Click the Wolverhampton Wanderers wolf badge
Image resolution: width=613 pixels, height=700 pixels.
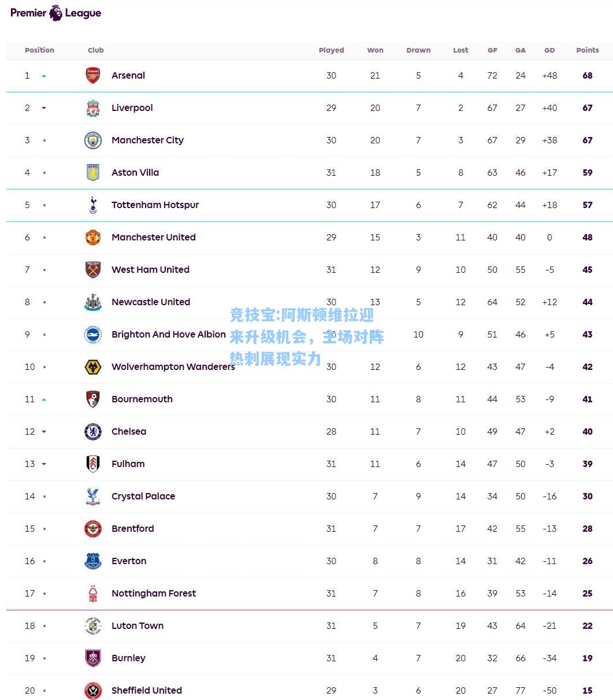pos(93,367)
